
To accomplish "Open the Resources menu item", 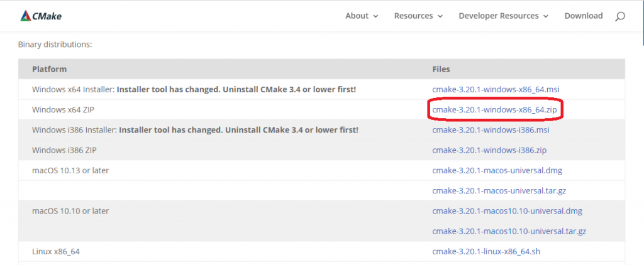I will (x=414, y=16).
